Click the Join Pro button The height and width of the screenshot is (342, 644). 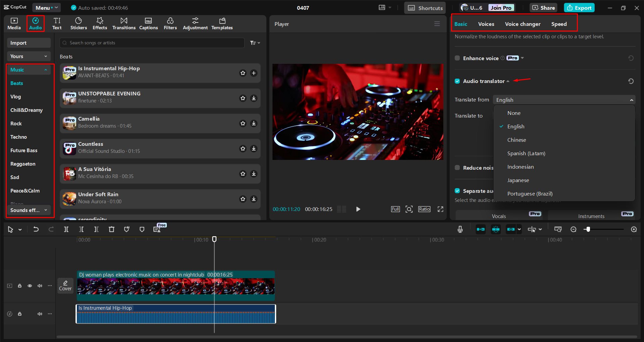pos(501,7)
